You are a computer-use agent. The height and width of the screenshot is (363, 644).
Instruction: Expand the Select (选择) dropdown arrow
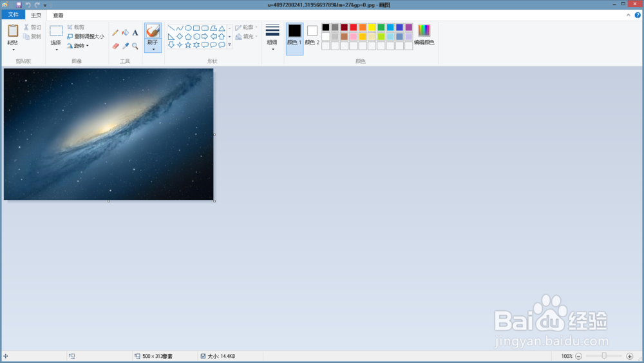[x=56, y=50]
